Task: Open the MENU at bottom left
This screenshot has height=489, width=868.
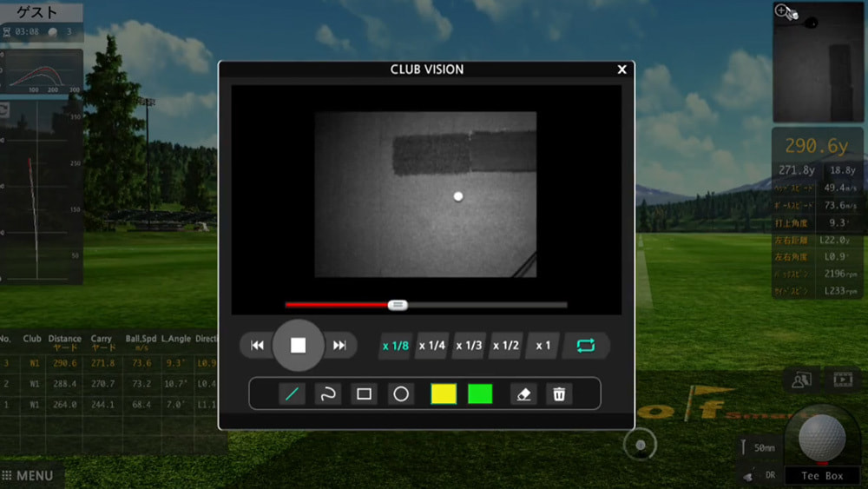Action: (x=29, y=476)
